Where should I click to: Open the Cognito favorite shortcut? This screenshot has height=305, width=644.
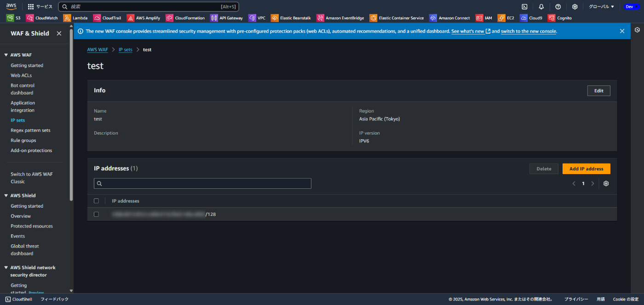tap(560, 18)
